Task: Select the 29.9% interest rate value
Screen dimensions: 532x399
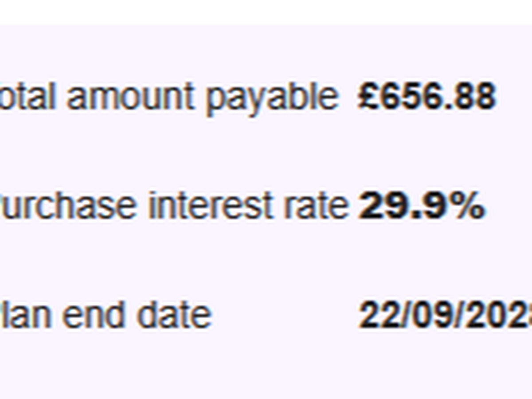Action: [421, 206]
